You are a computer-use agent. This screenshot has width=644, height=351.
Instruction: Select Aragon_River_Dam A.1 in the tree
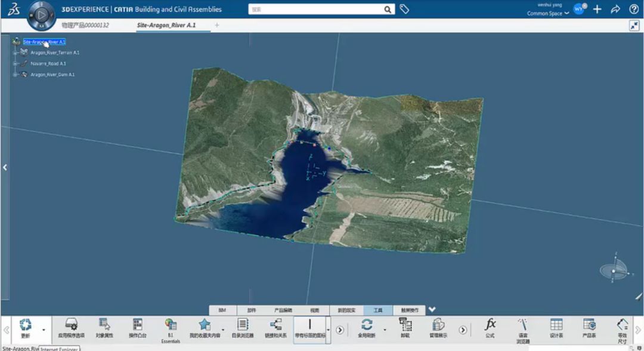52,75
